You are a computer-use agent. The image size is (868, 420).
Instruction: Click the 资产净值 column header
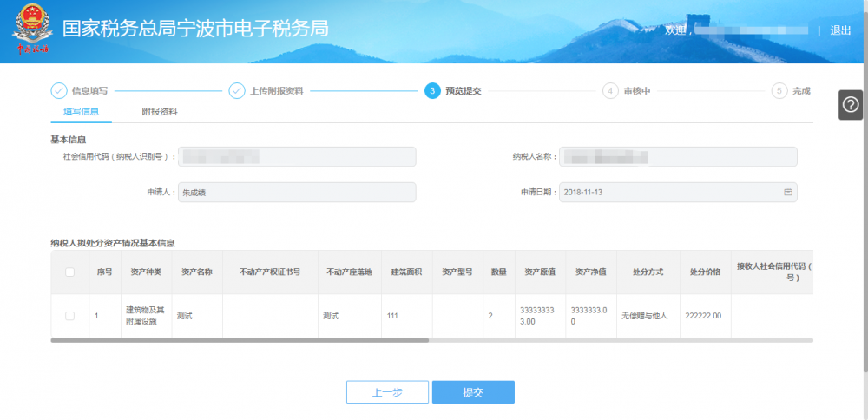(x=591, y=272)
